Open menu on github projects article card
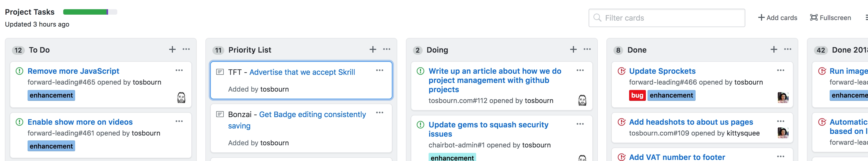868x161 pixels. pos(580,70)
